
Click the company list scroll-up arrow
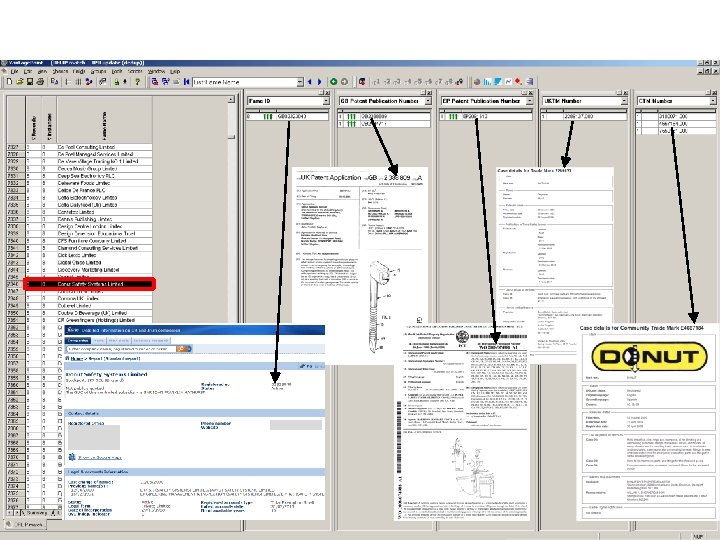231,100
